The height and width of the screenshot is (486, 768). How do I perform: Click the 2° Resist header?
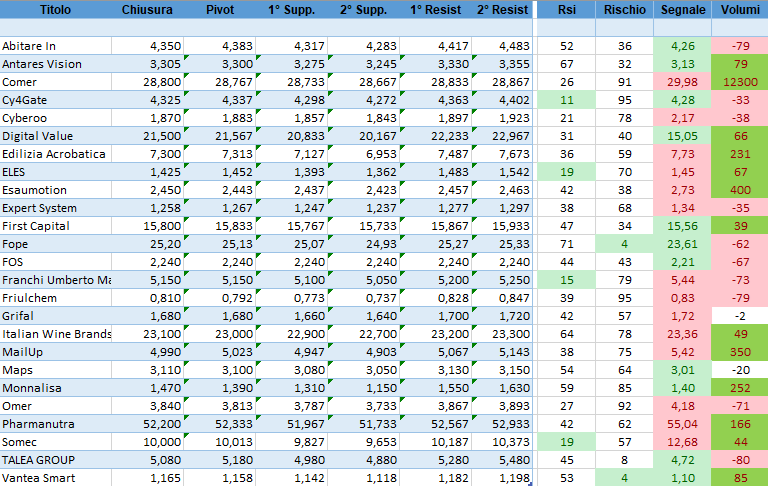click(502, 10)
